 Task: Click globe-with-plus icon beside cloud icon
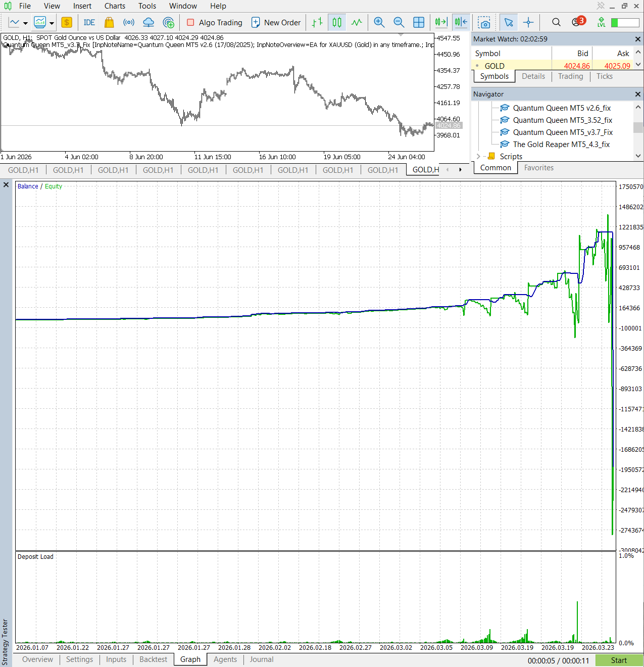[x=169, y=22]
